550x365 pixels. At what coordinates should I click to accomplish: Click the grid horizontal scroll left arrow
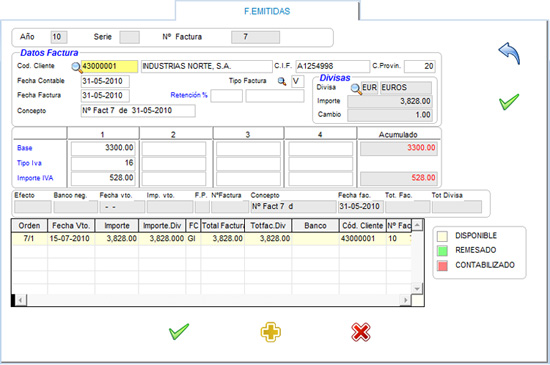(21, 300)
